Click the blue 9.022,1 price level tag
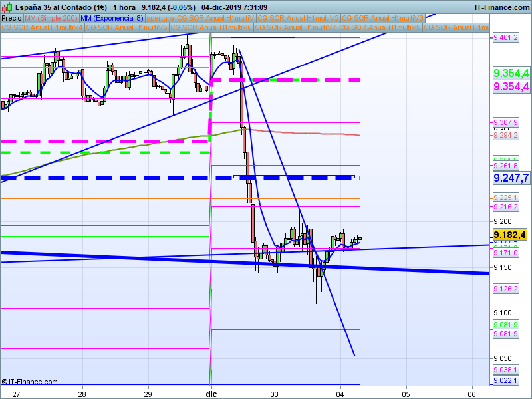 pos(505,380)
